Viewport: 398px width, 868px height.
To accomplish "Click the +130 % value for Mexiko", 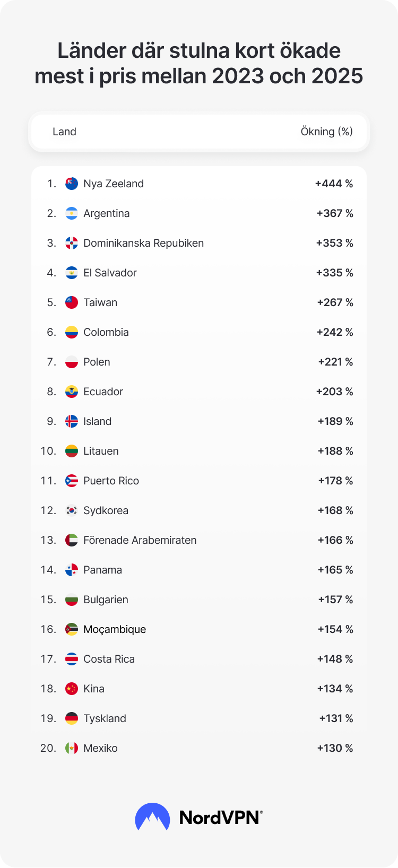I will (335, 748).
